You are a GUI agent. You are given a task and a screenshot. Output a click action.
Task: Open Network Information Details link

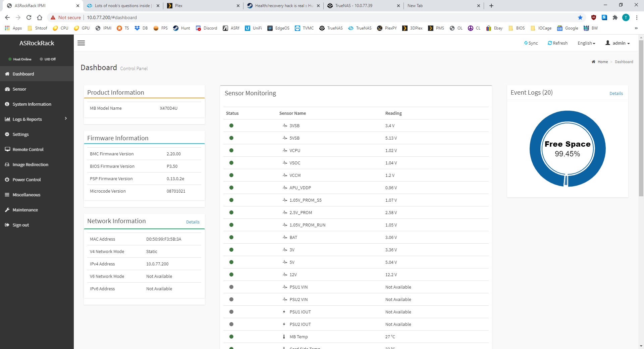[x=193, y=222]
